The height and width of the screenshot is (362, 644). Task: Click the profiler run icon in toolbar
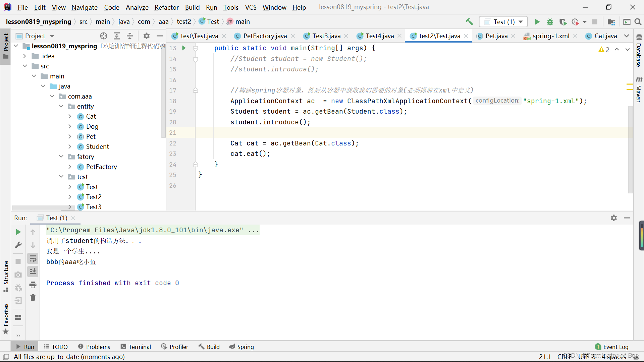(576, 22)
